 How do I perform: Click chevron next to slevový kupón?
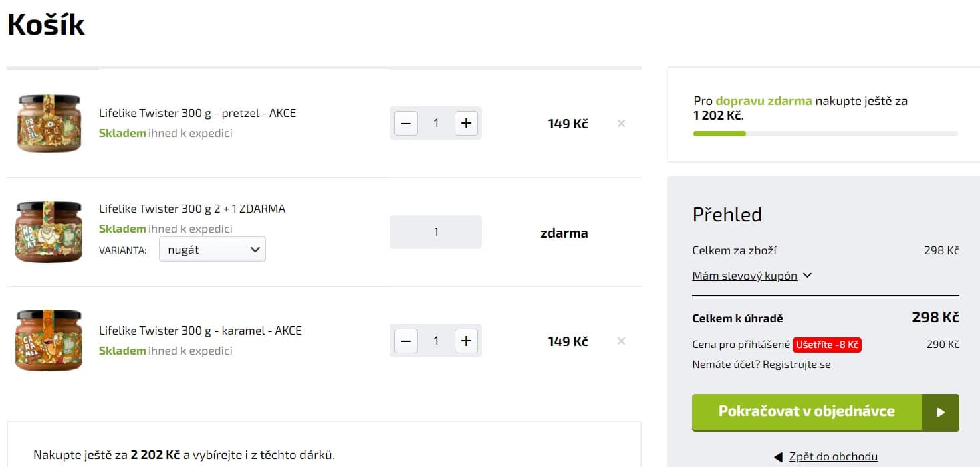click(x=807, y=276)
